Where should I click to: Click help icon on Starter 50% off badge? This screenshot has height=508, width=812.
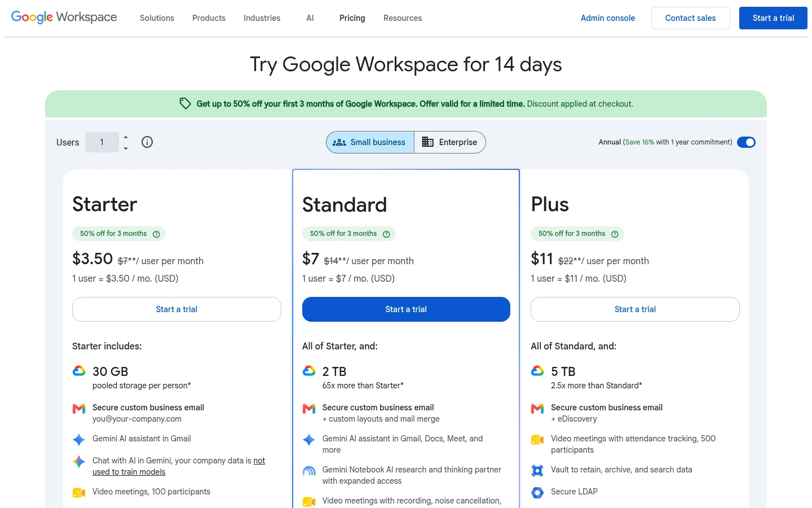click(156, 234)
